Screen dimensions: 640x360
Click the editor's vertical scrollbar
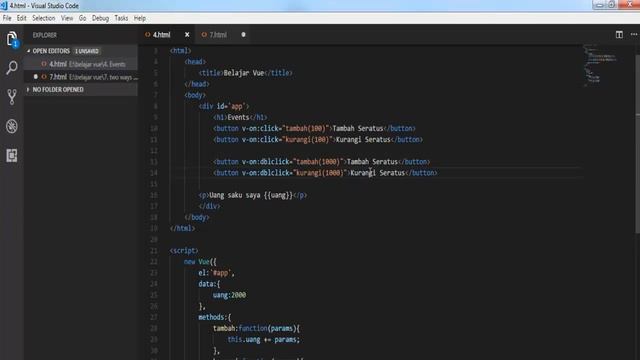[x=637, y=143]
